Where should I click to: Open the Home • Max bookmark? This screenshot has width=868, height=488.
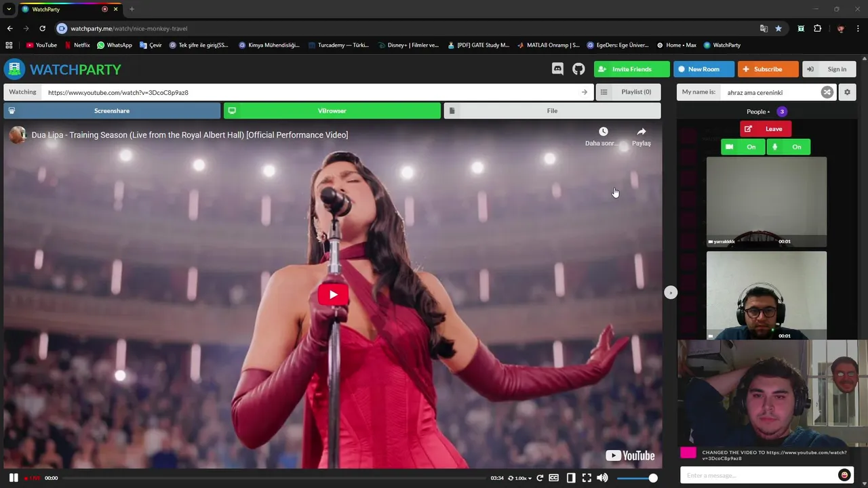click(x=676, y=45)
